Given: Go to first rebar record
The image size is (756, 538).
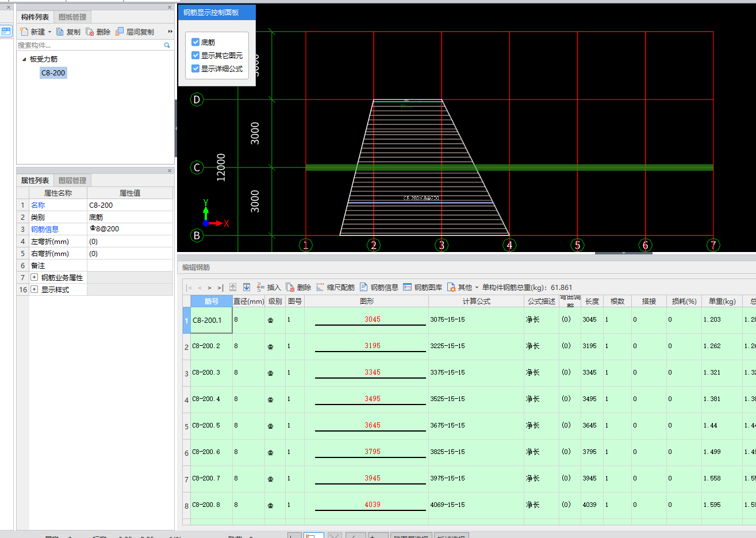Looking at the screenshot, I should [x=190, y=288].
